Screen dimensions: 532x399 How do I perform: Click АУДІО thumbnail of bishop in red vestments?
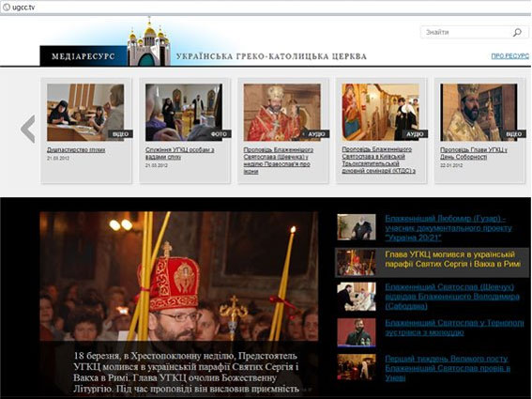pyautogui.click(x=282, y=113)
